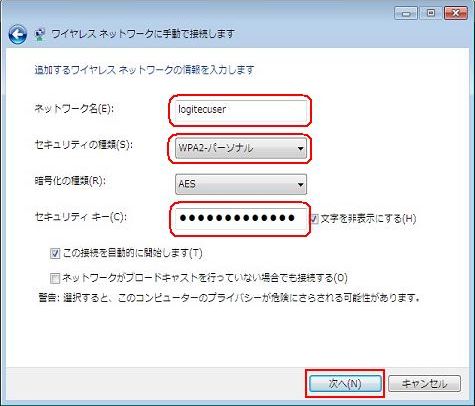The width and height of the screenshot is (475, 406).
Task: Uncheck start this connection automatically (T)
Action: click(x=55, y=253)
